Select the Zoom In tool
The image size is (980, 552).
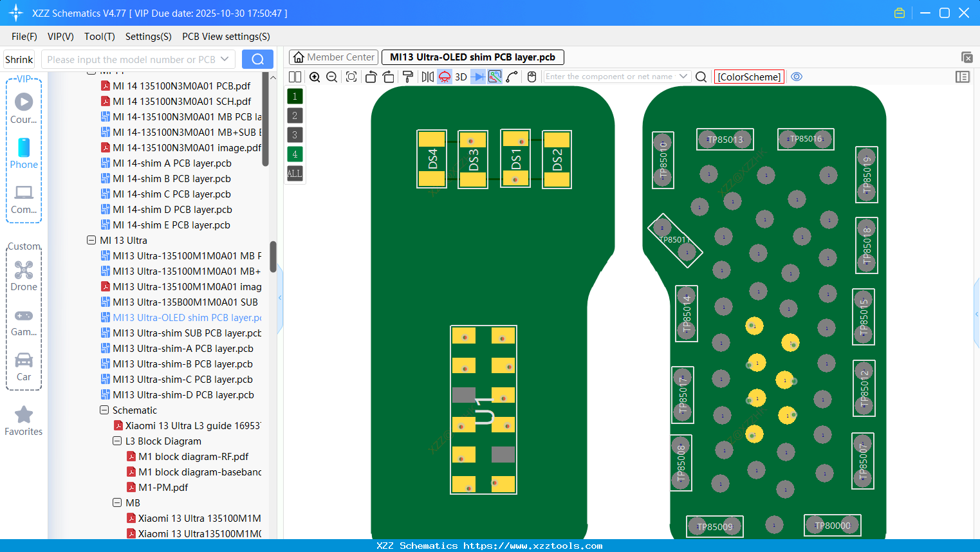315,77
